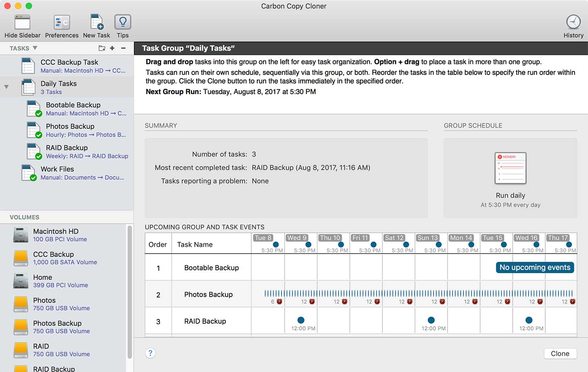Select the CCC Backup Task

point(69,66)
